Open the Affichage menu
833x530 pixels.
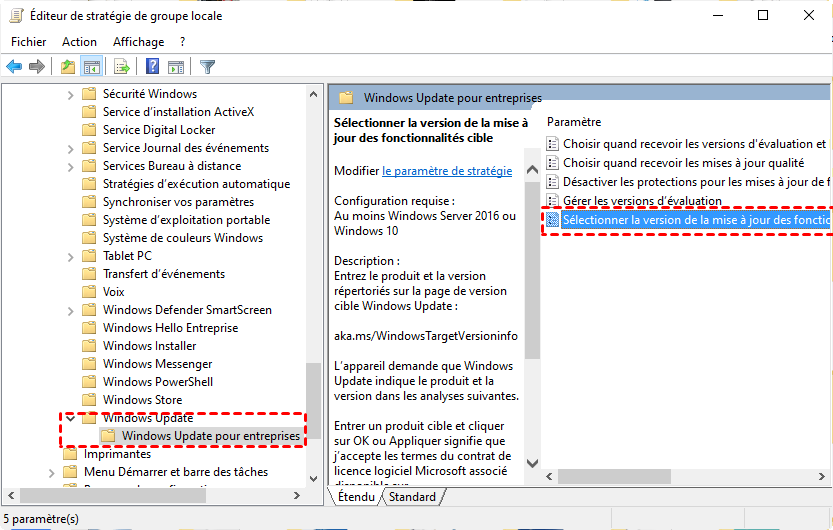pyautogui.click(x=138, y=42)
